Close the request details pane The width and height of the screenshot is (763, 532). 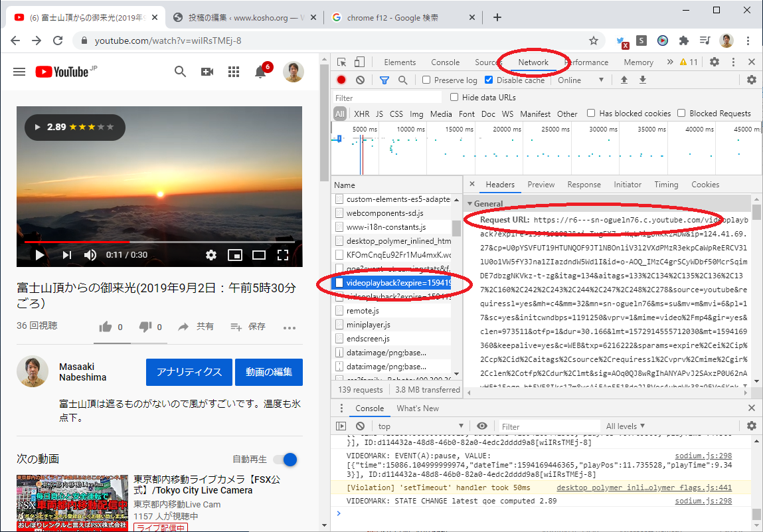(472, 185)
